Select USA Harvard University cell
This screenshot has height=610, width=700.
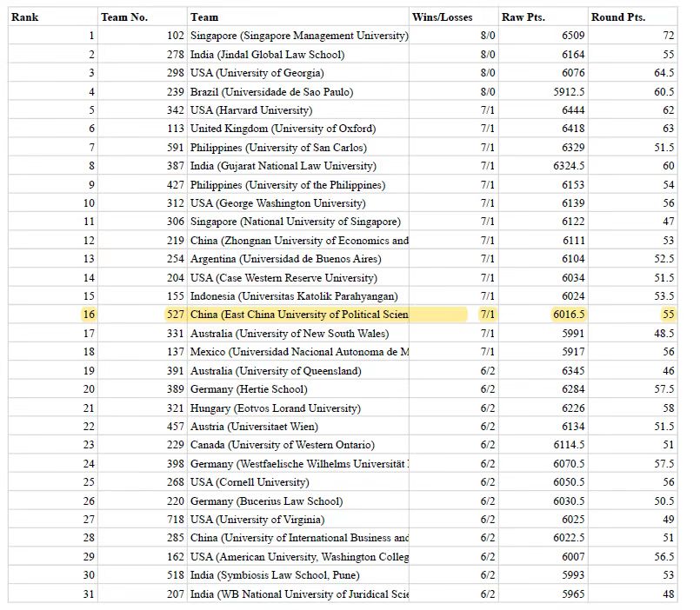[x=297, y=110]
